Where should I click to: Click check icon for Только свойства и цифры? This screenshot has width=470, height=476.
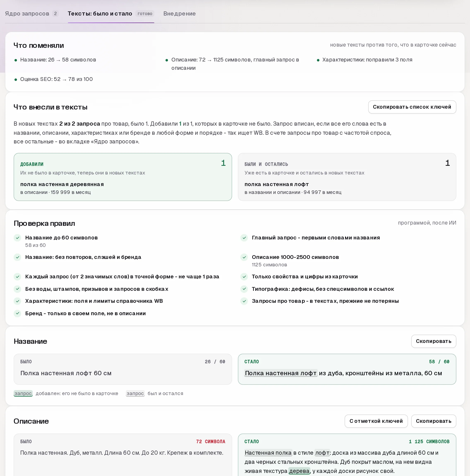tap(244, 277)
